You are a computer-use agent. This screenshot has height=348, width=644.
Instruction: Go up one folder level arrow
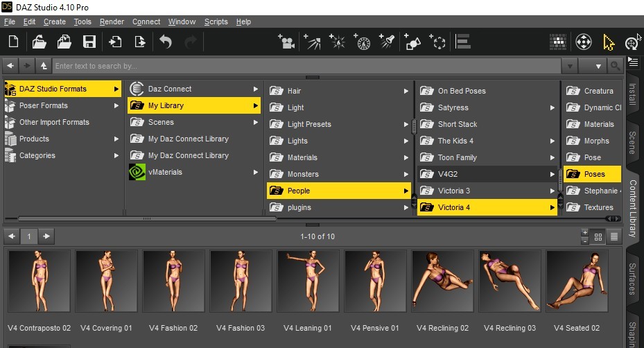(x=43, y=66)
